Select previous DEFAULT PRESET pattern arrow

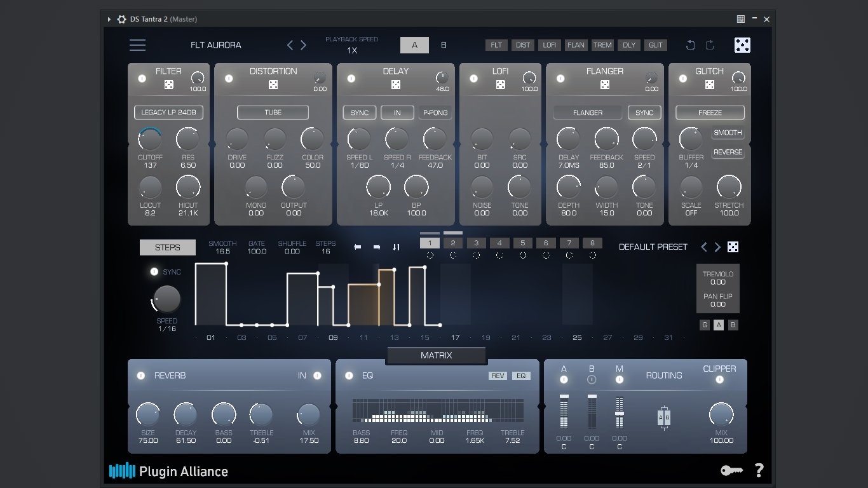click(x=703, y=247)
